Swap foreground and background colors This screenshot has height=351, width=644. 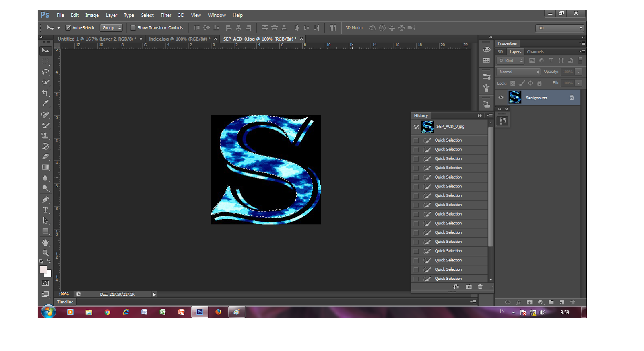point(49,261)
